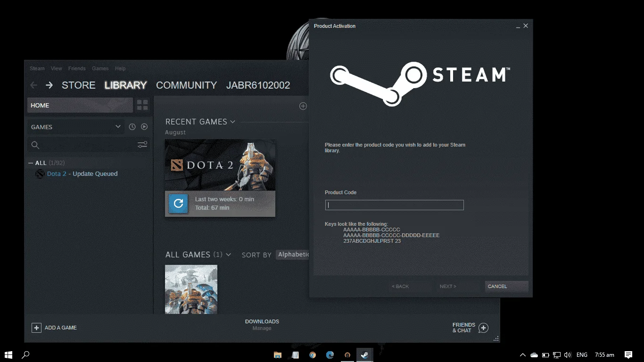This screenshot has width=644, height=362.
Task: Click the NEXT > button
Action: (457, 286)
